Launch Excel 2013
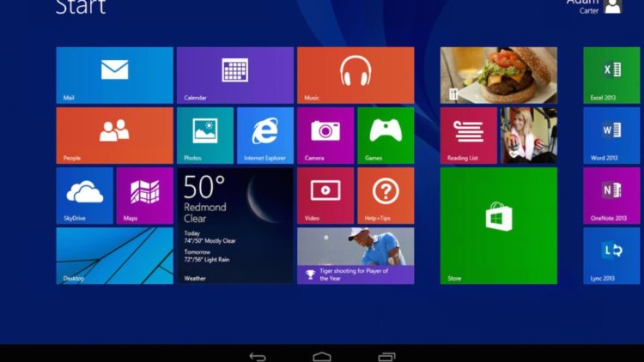The image size is (644, 362). click(611, 75)
